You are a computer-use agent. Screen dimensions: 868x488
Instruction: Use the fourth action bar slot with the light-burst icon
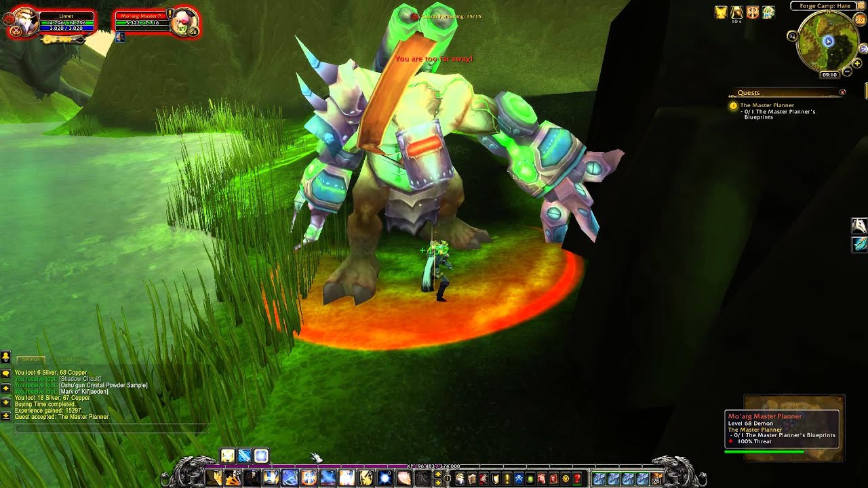click(271, 478)
